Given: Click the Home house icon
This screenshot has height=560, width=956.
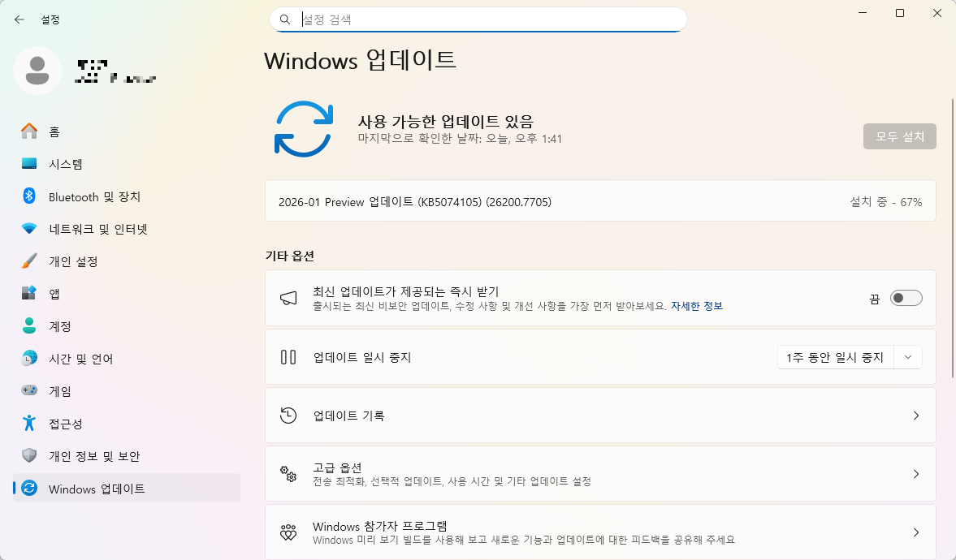Looking at the screenshot, I should point(29,131).
